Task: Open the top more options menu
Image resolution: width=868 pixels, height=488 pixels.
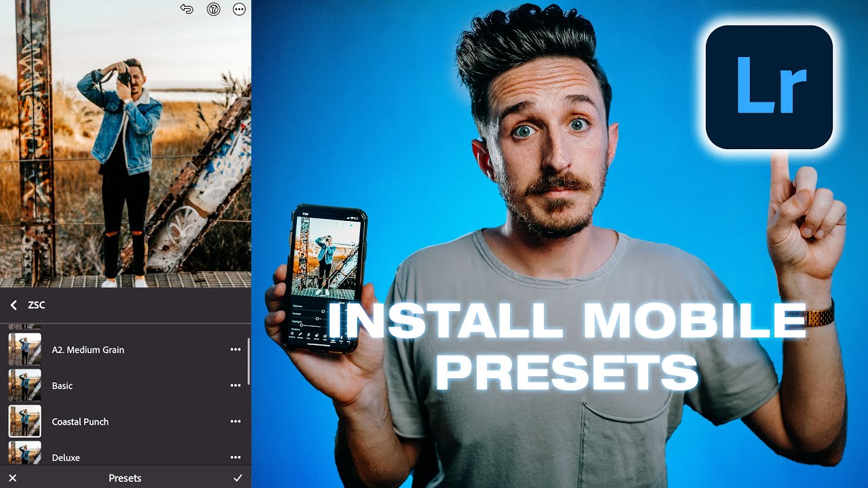Action: click(239, 9)
